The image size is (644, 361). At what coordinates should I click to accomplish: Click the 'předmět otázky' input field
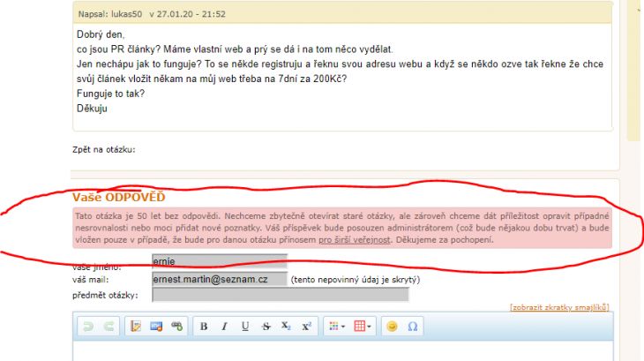coord(281,295)
